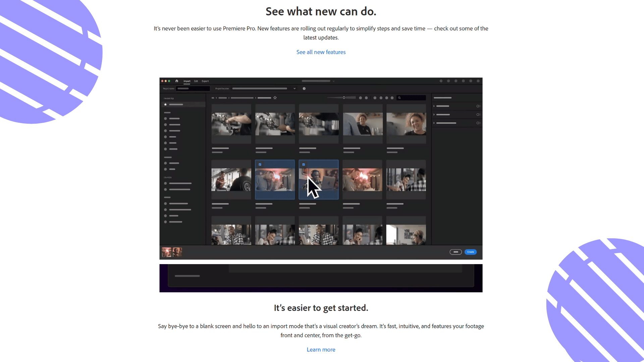Select the unchecked pink-lit man clip
This screenshot has width=644, height=362.
pyautogui.click(x=362, y=180)
